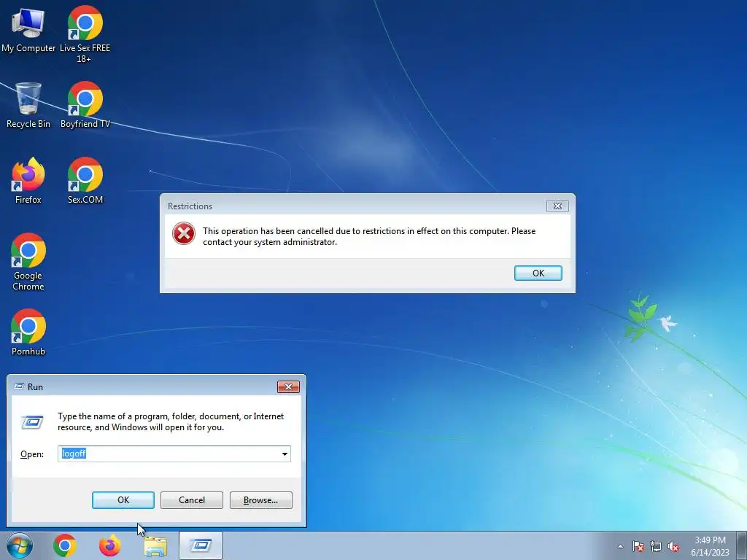Screen dimensions: 747x560
Task: Click the Run program icon beside description text
Action: click(32, 422)
